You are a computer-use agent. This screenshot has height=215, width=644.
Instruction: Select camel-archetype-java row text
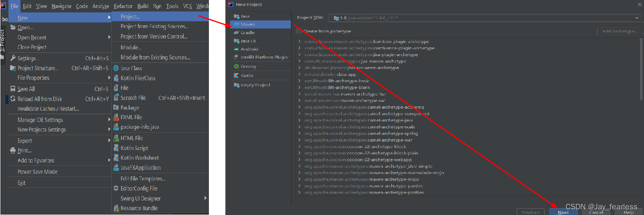359,120
